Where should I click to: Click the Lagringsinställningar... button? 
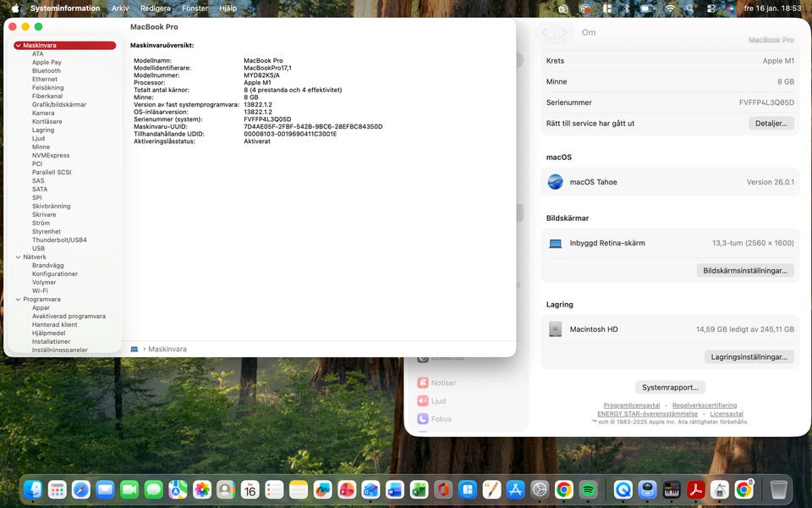749,357
